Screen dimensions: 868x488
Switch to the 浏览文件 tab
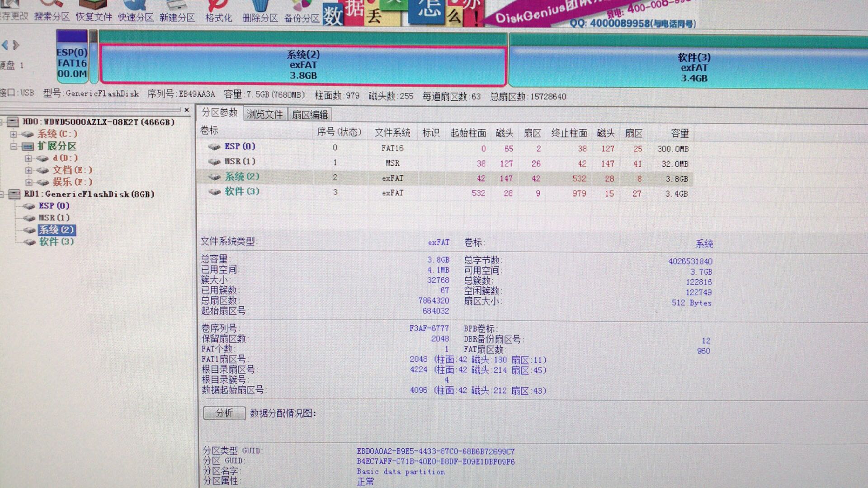click(264, 115)
